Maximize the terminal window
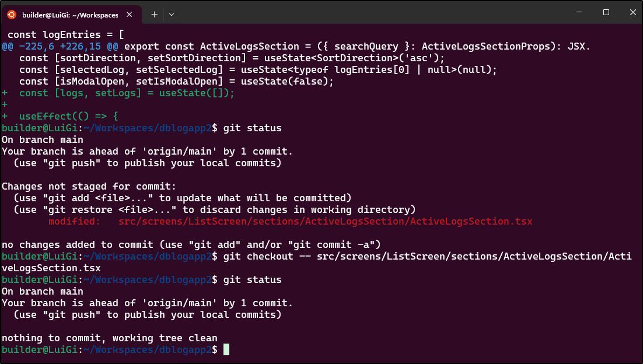Screen dimensions: 643x364 (x=606, y=12)
